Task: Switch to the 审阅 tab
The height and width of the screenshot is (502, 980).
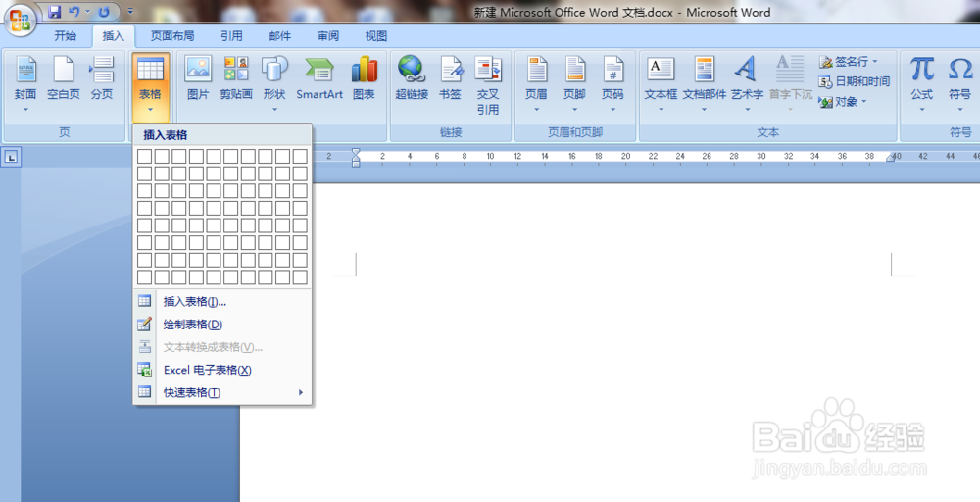Action: point(327,36)
